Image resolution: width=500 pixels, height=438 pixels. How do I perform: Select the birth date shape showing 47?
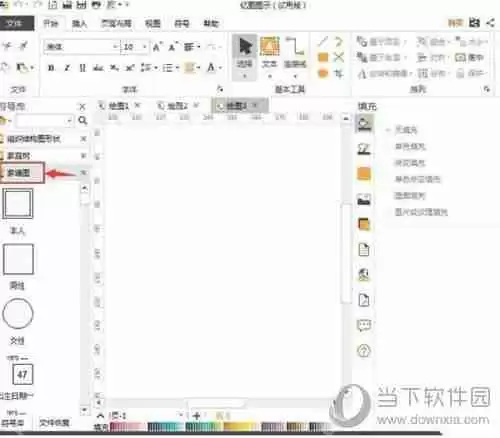(x=22, y=374)
